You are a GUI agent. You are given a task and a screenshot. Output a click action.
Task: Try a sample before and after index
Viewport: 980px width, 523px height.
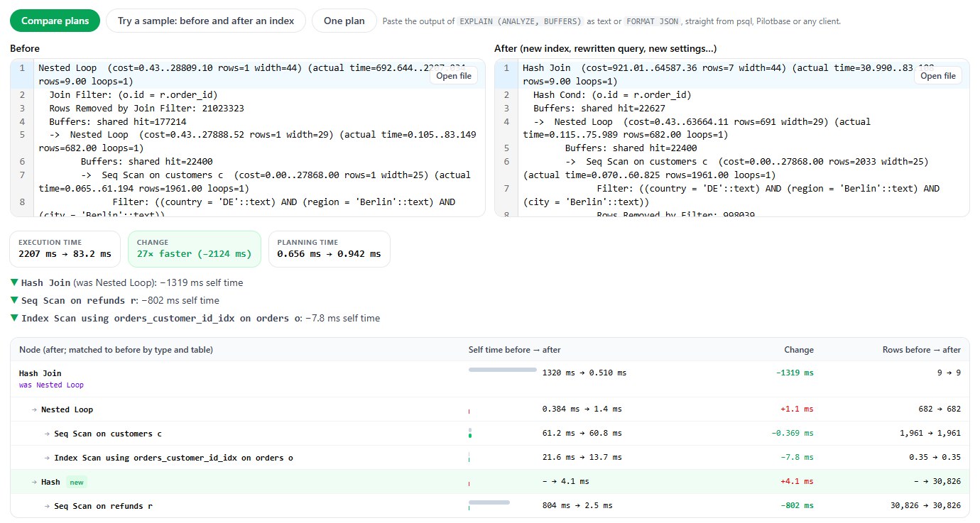tap(206, 21)
